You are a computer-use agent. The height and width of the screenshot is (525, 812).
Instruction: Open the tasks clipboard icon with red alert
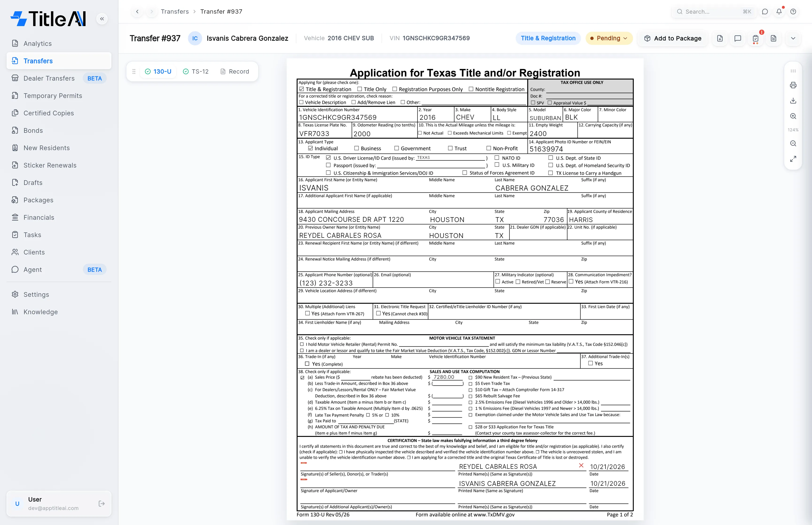(x=756, y=38)
